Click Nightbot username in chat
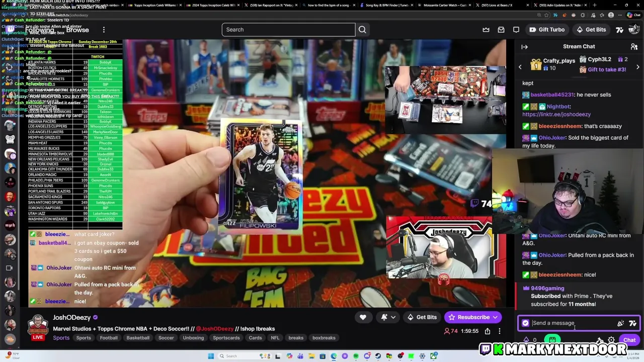 tap(558, 107)
